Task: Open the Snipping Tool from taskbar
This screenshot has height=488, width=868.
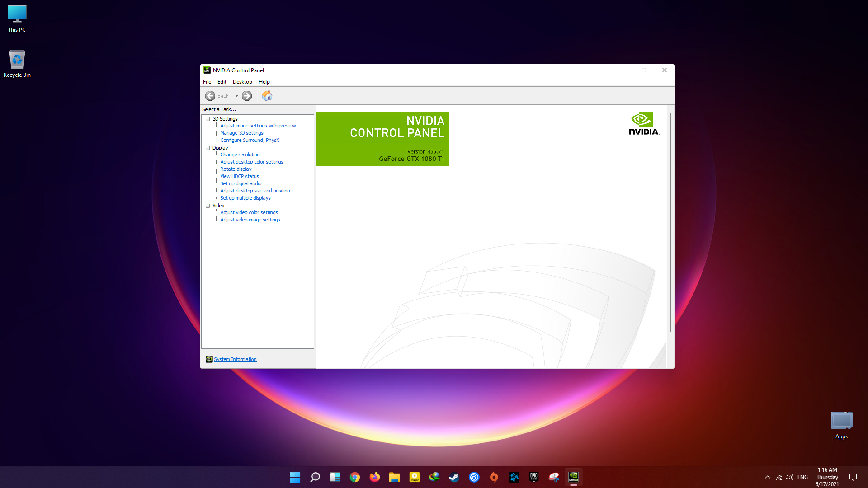Action: 554,477
